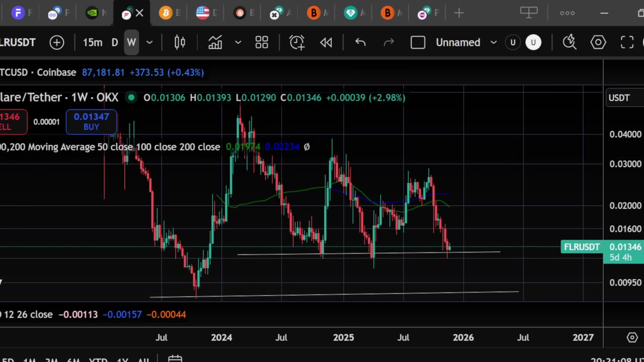The height and width of the screenshot is (362, 644).
Task: Expand the timeframe interval dropdown arrow
Action: point(149,43)
